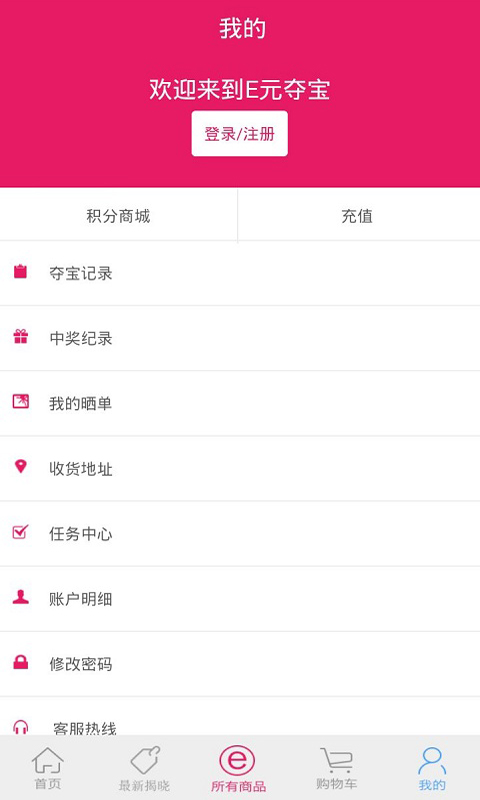This screenshot has height=800, width=480.
Task: Click the picture icon beside 我的晒单
Action: [20, 402]
